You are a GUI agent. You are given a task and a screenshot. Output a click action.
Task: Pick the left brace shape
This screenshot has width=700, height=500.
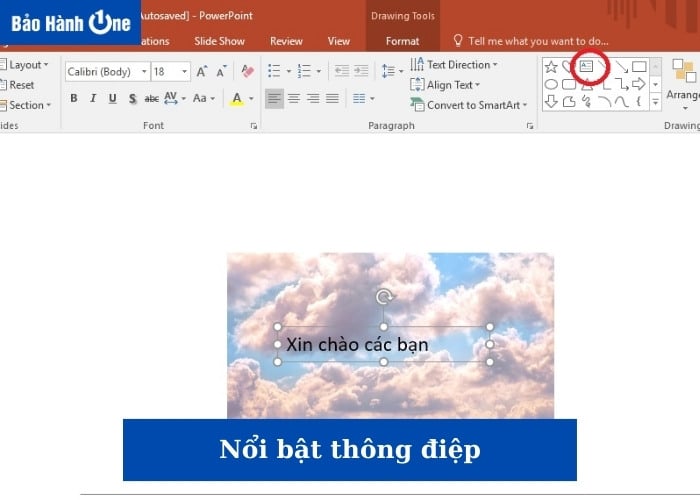coord(639,101)
